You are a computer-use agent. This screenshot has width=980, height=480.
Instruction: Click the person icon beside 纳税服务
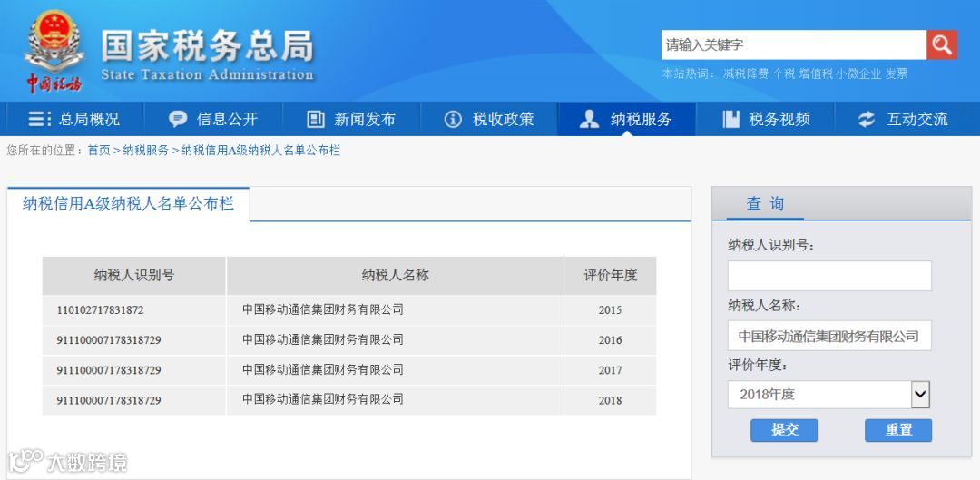coord(589,119)
